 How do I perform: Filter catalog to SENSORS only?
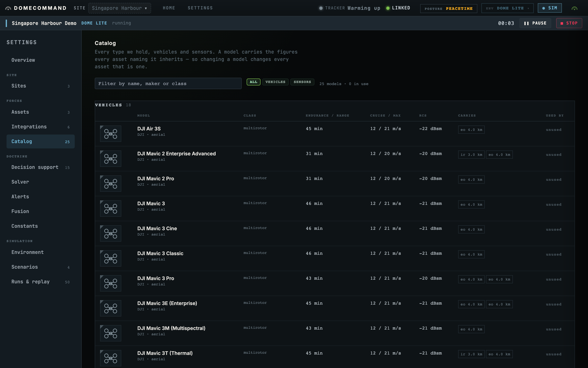click(302, 82)
